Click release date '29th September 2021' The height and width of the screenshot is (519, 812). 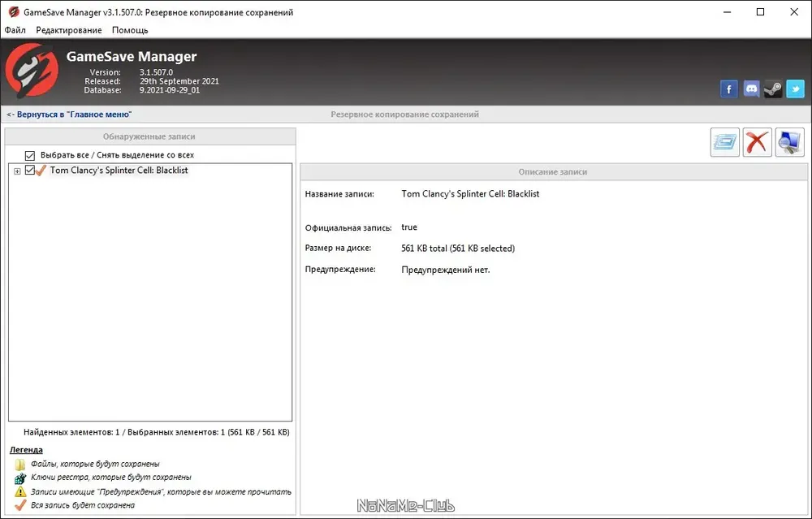[x=179, y=80]
